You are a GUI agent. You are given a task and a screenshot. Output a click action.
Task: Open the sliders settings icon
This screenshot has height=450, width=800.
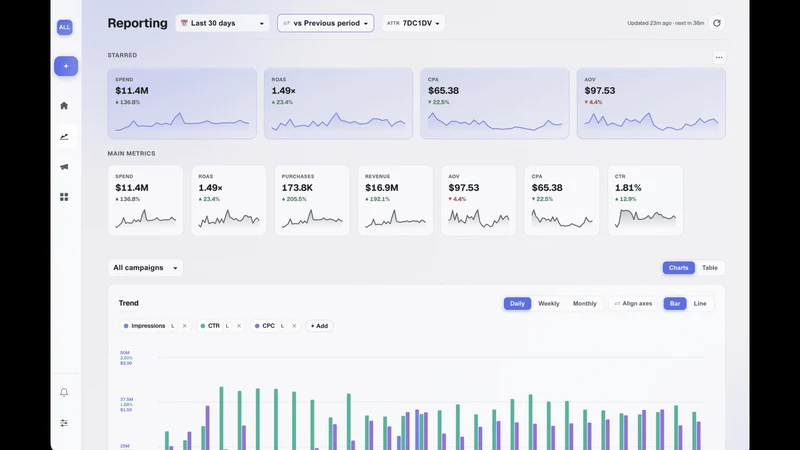tap(64, 423)
